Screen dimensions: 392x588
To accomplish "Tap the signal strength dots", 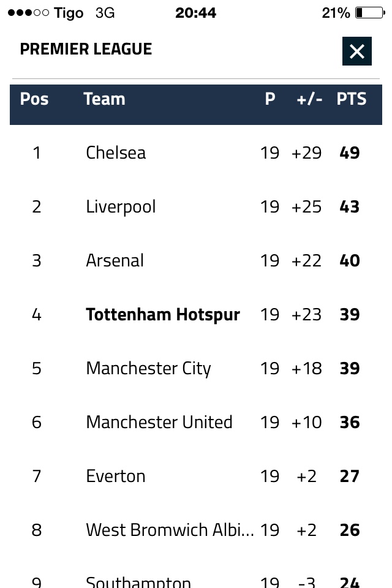I will 28,13.
